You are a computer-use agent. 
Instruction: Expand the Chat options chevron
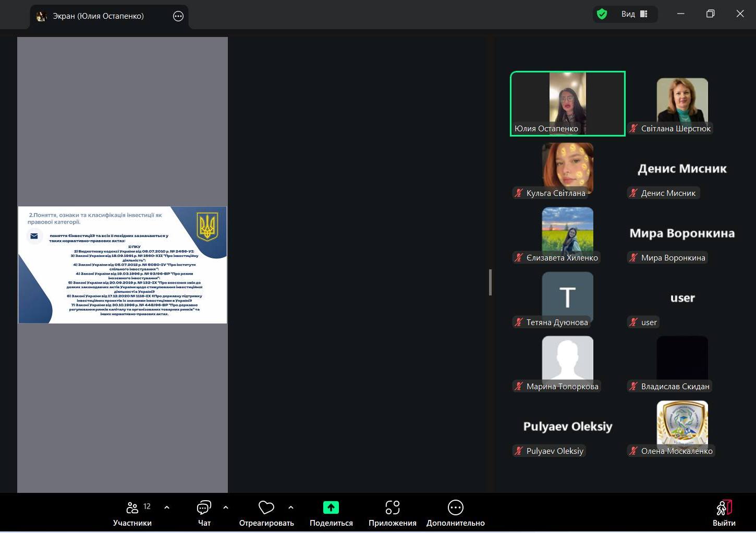point(226,507)
